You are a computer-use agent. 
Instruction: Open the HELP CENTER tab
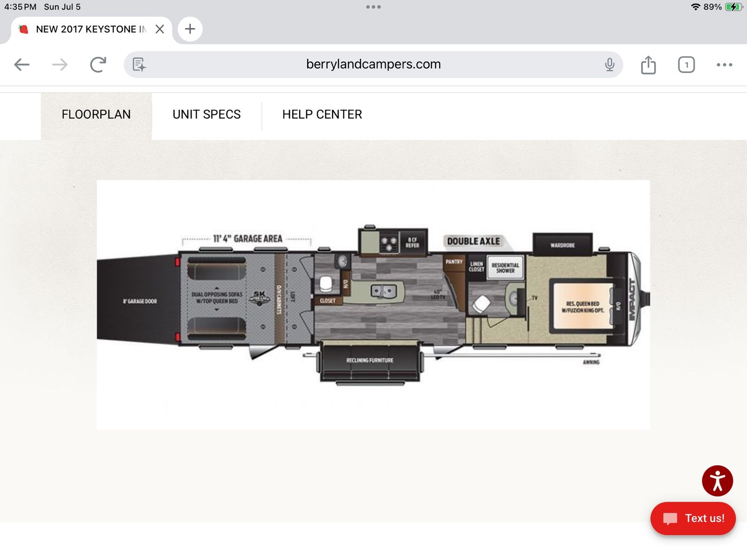(x=322, y=114)
